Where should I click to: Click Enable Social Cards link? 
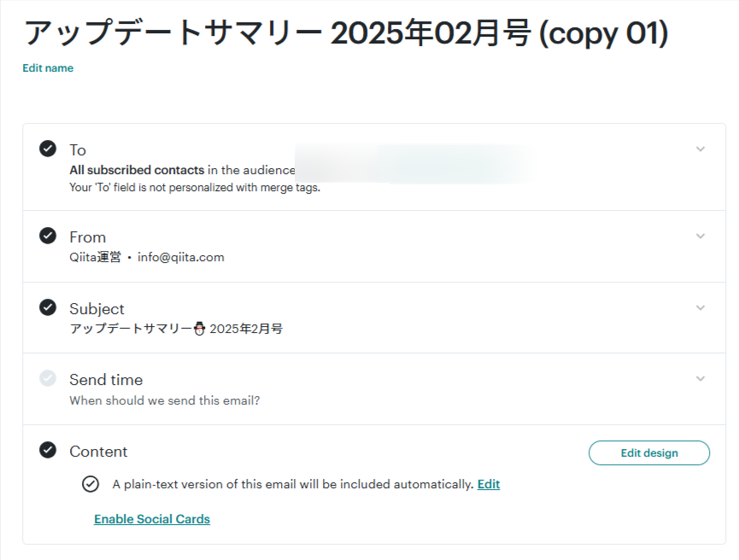152,519
